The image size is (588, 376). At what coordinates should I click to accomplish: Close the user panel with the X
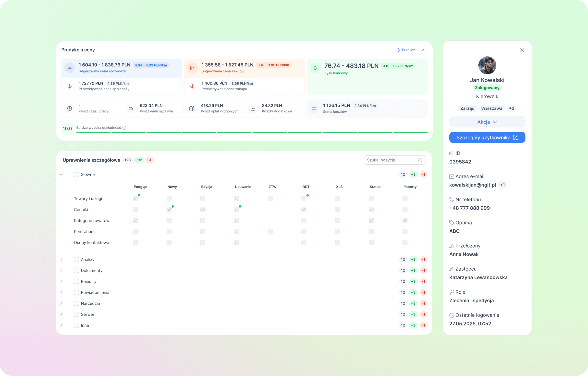click(x=522, y=50)
